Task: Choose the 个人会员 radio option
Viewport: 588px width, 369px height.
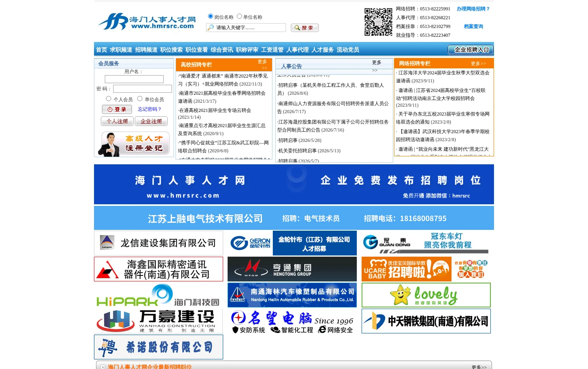Action: click(108, 98)
